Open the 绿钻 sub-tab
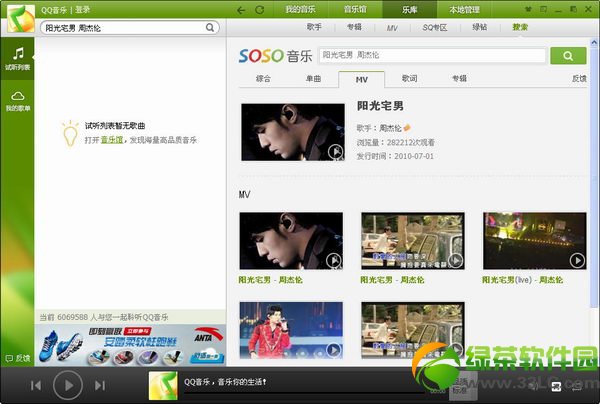The height and width of the screenshot is (404, 600). (479, 27)
